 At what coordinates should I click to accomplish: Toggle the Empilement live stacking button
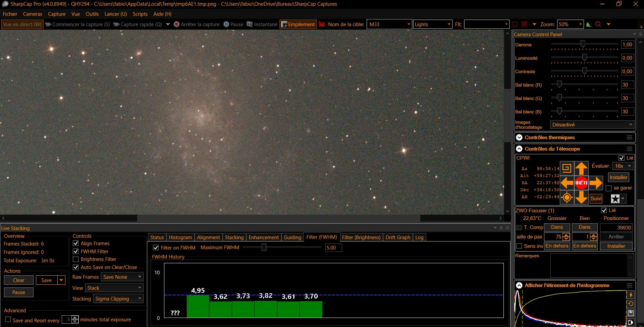coord(298,24)
